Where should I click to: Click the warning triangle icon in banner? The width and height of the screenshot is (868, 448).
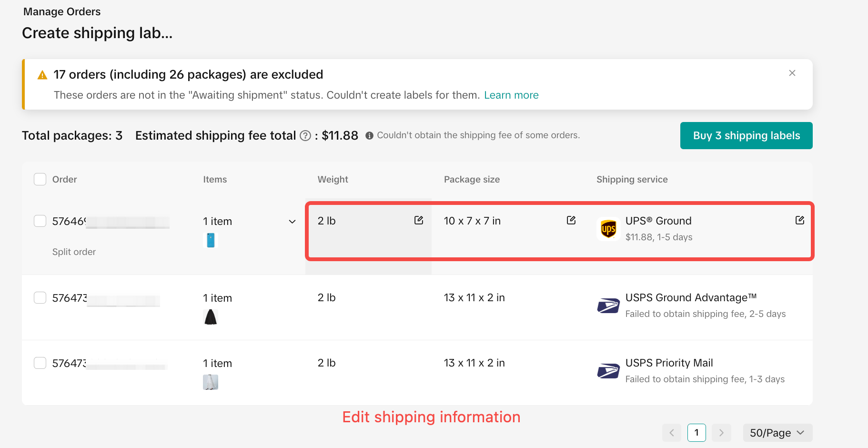tap(42, 75)
